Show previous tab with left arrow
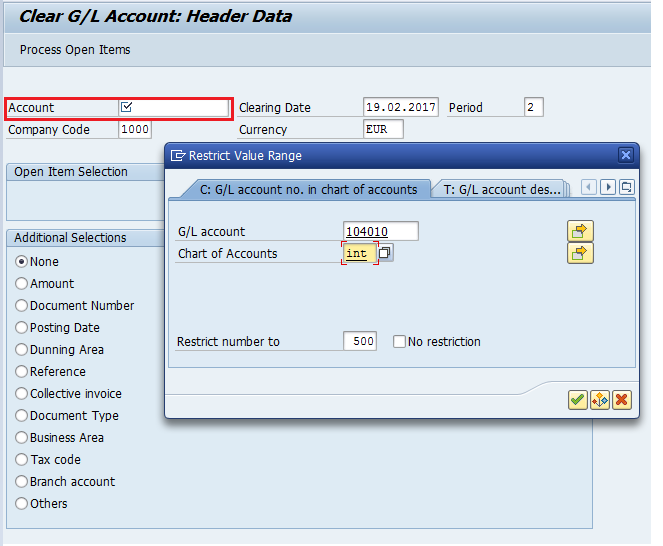Image resolution: width=663 pixels, height=546 pixels. [589, 187]
